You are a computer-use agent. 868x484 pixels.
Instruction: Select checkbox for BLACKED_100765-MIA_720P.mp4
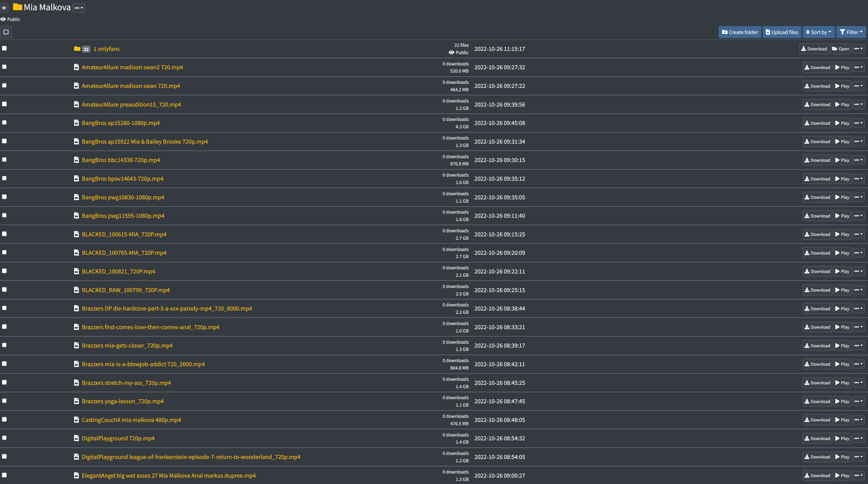coord(4,252)
